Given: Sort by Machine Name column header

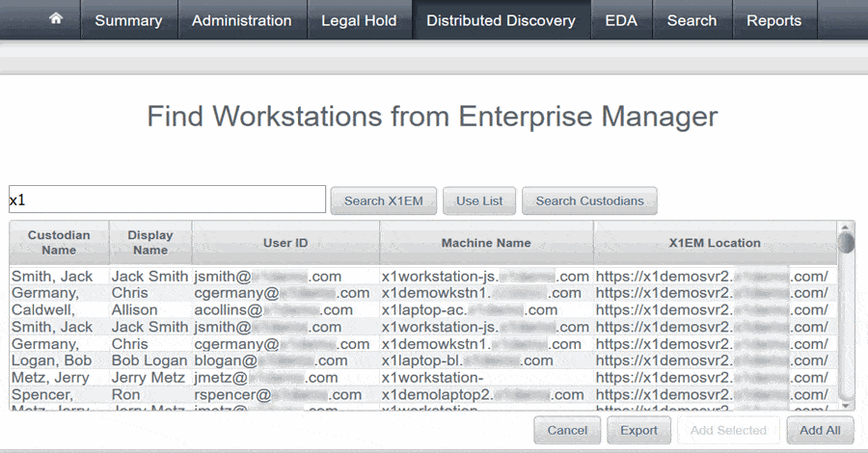Looking at the screenshot, I should pos(486,242).
